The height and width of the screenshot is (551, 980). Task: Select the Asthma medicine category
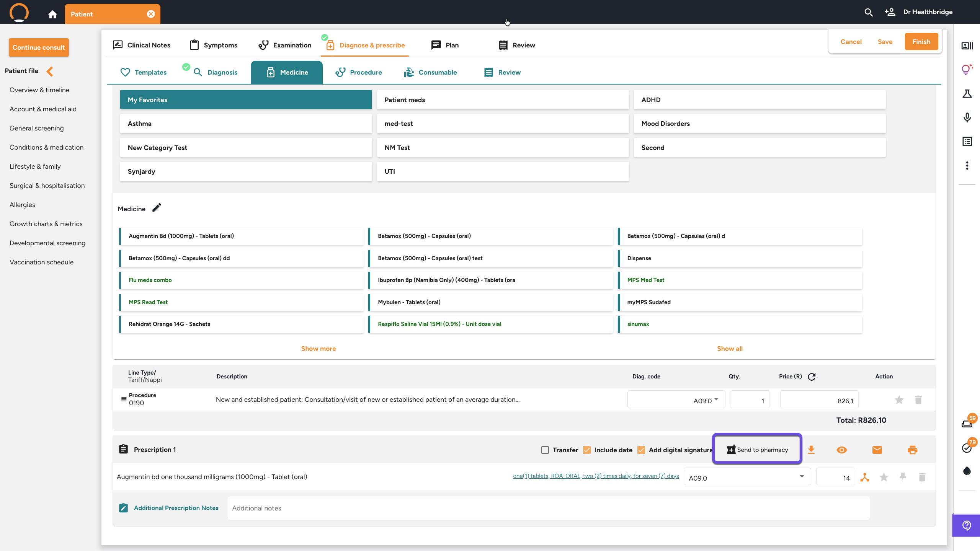(x=246, y=124)
